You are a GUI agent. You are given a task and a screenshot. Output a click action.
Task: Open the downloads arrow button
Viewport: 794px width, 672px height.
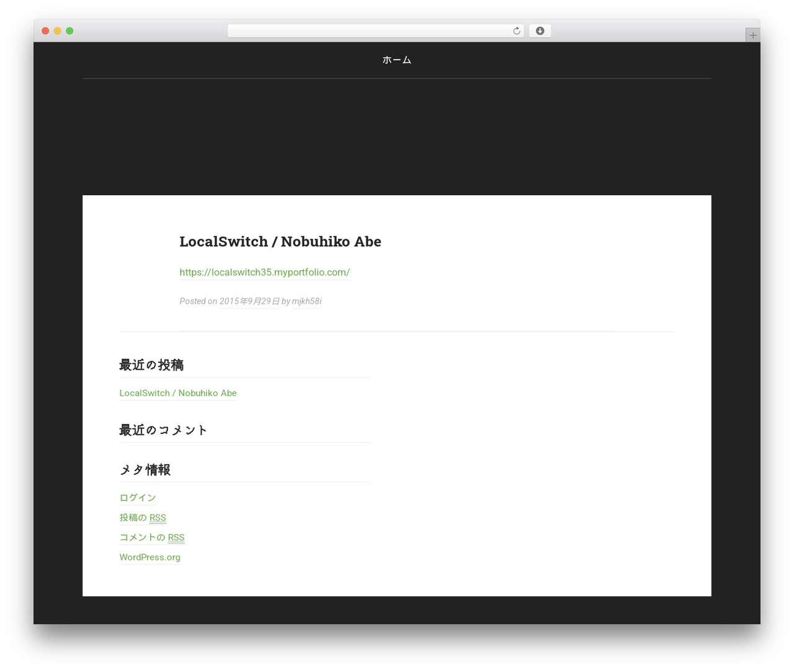click(x=540, y=31)
